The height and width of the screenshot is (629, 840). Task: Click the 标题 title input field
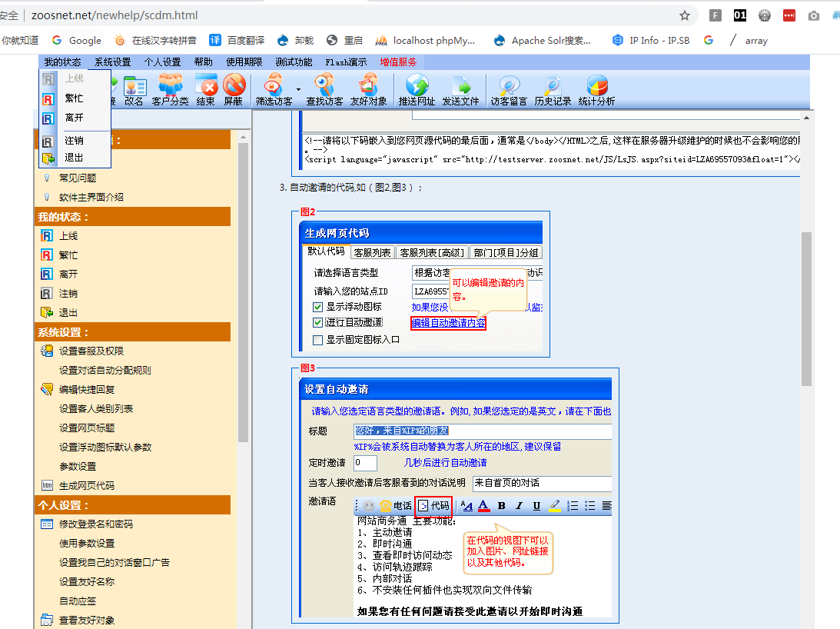(482, 431)
